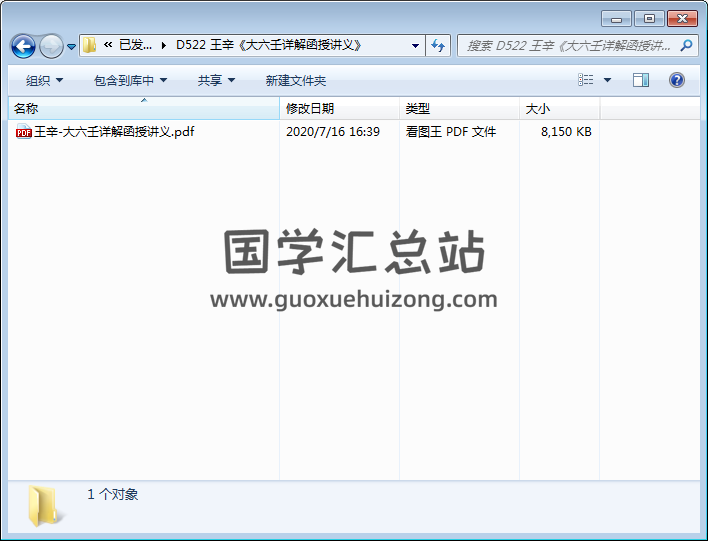
Task: Open the 包含到库中 menu
Action: click(130, 80)
